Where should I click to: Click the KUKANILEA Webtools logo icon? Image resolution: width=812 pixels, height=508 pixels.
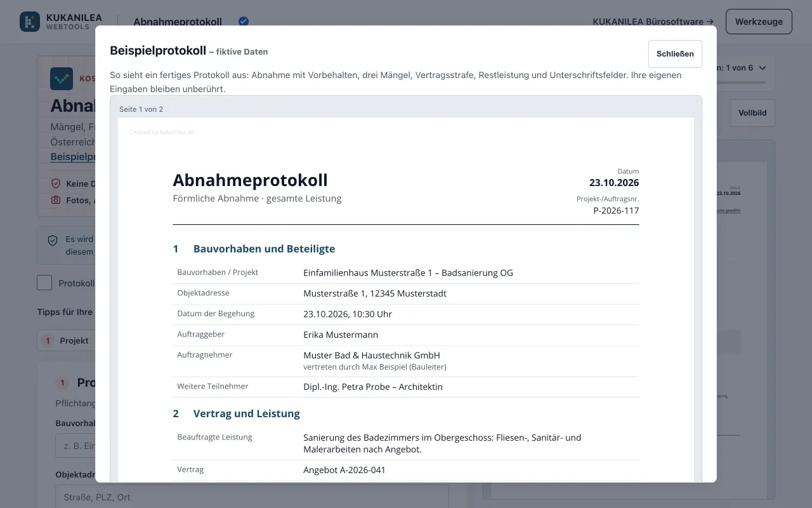[30, 22]
